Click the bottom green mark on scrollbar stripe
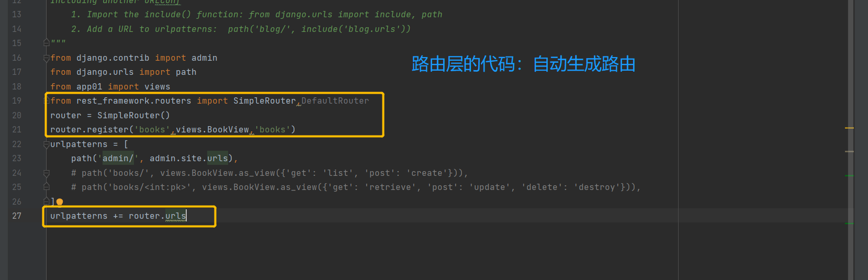Viewport: 868px width, 280px height. (849, 223)
